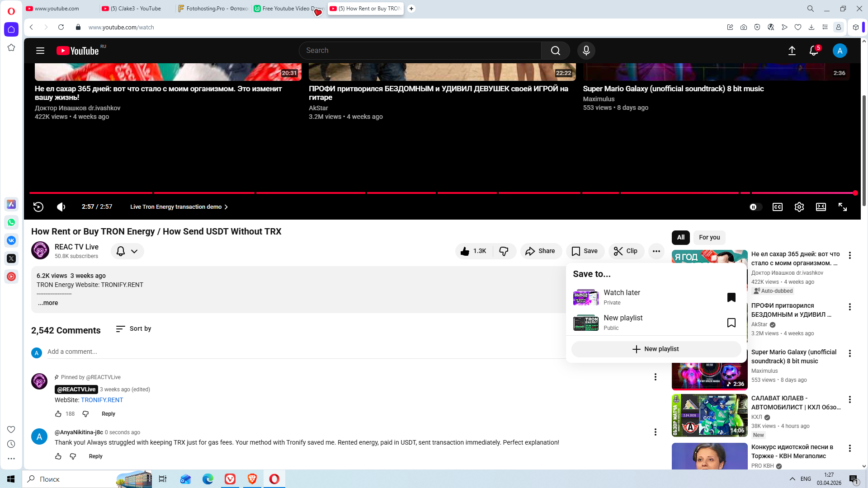Open TRONIFY.RENT link in pinned comment
868x488 pixels.
(102, 400)
